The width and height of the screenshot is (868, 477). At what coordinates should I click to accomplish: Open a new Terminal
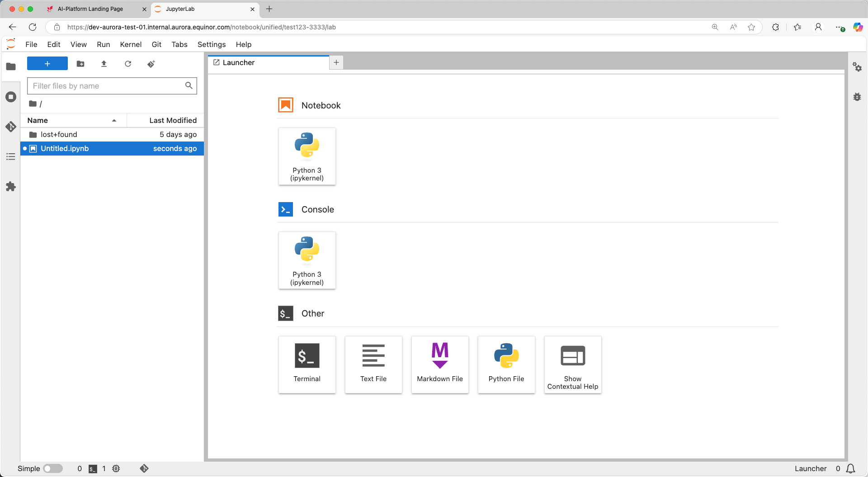pyautogui.click(x=307, y=364)
